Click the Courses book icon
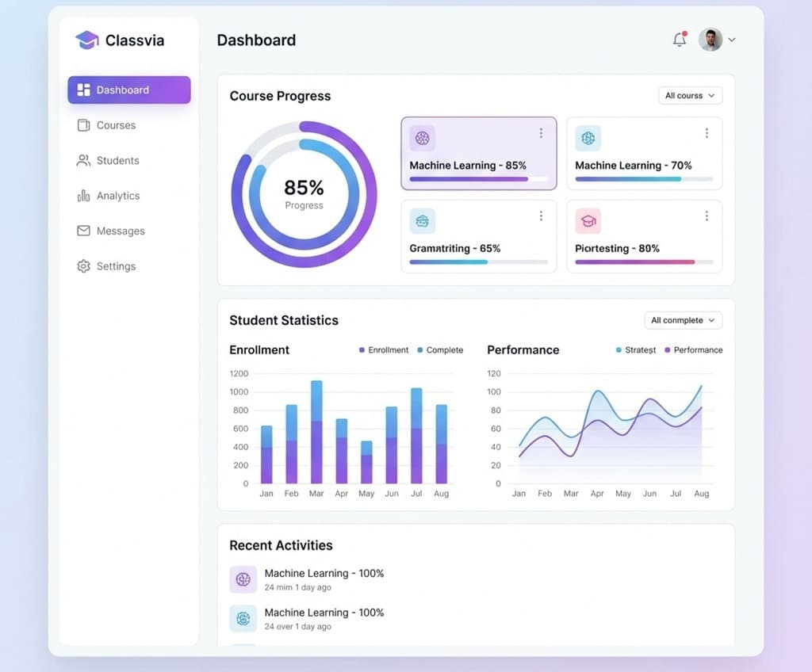 tap(83, 125)
